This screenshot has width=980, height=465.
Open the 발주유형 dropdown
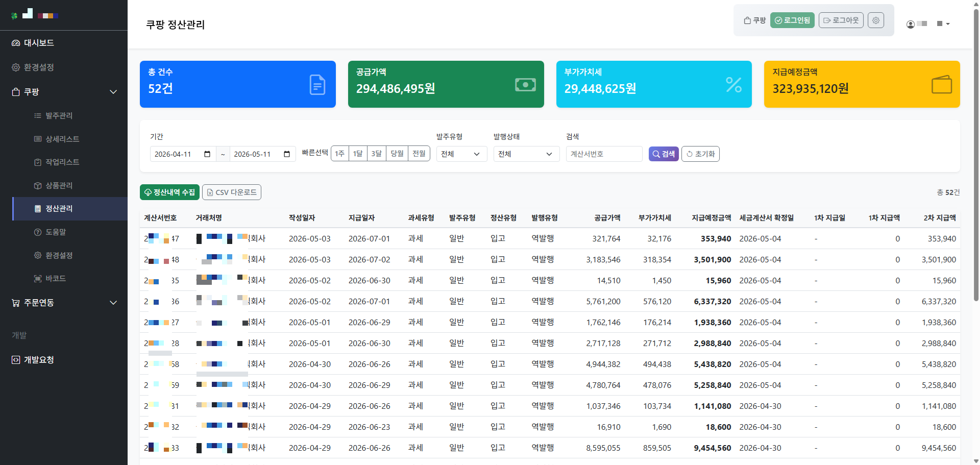(x=461, y=154)
